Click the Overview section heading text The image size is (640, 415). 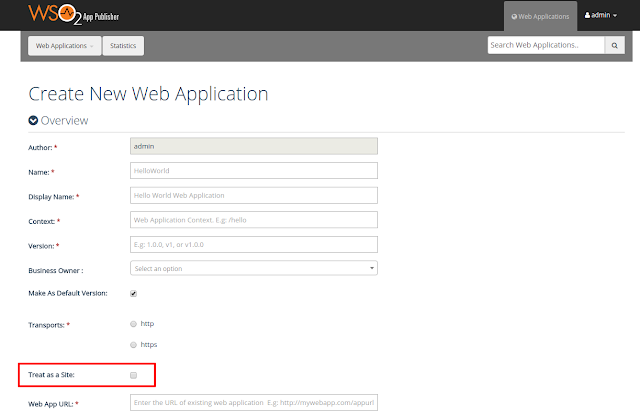click(64, 120)
